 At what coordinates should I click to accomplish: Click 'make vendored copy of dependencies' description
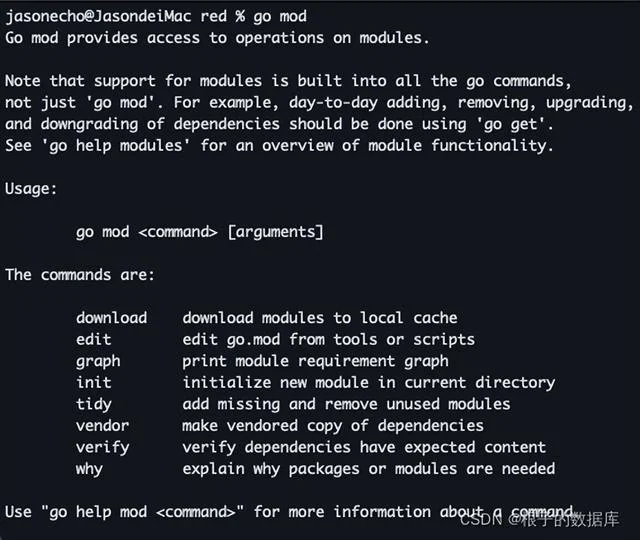pos(333,425)
